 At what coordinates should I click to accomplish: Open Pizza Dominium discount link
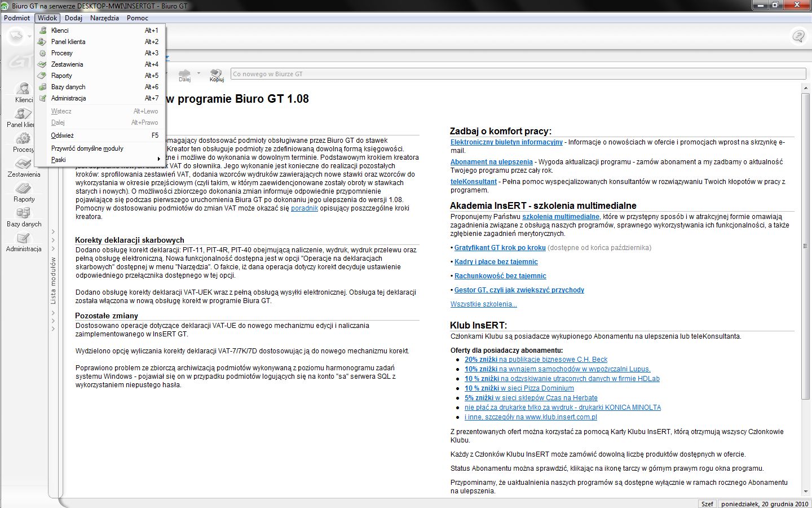pyautogui.click(x=519, y=388)
